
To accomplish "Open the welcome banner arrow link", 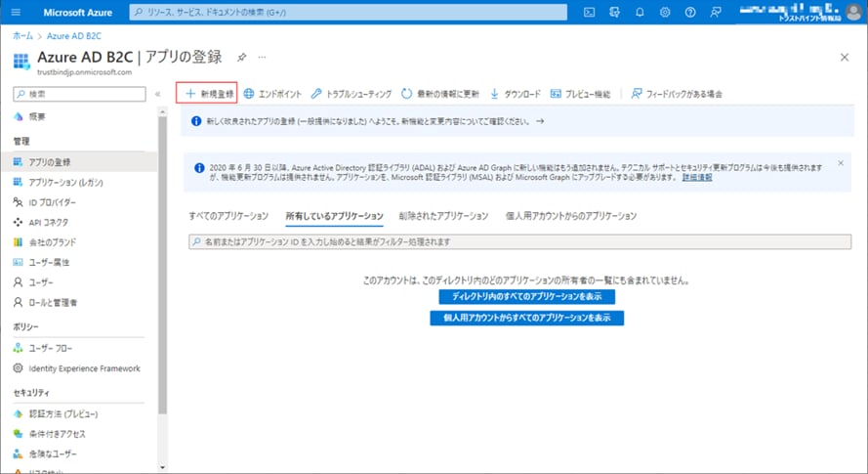I will (x=540, y=121).
